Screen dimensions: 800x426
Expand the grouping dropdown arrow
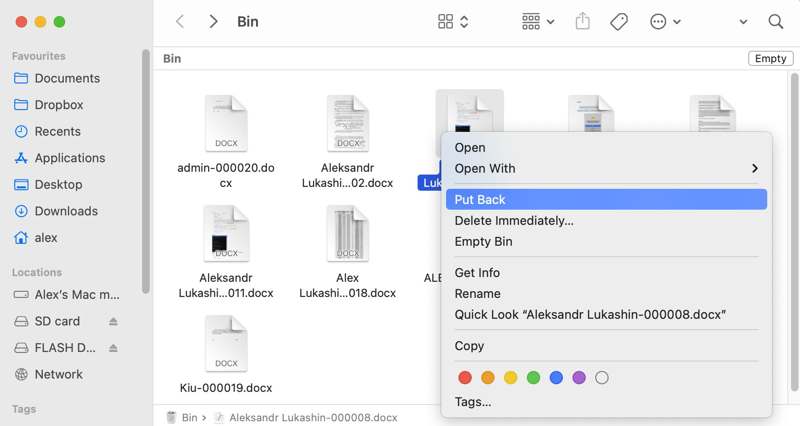[551, 21]
